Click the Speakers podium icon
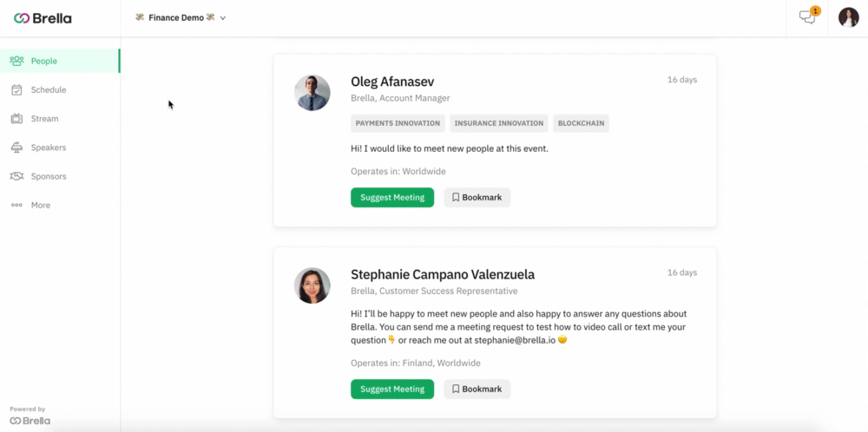The height and width of the screenshot is (432, 868). click(16, 147)
